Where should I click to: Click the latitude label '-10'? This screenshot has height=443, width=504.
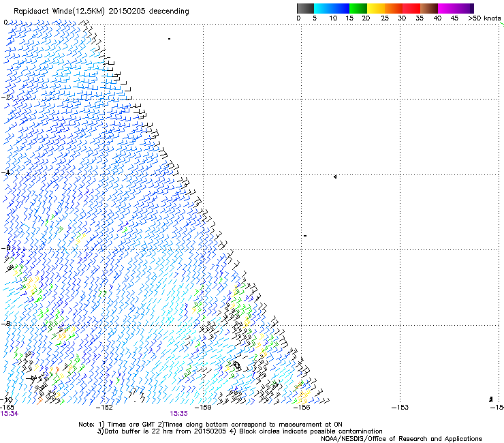(6, 400)
